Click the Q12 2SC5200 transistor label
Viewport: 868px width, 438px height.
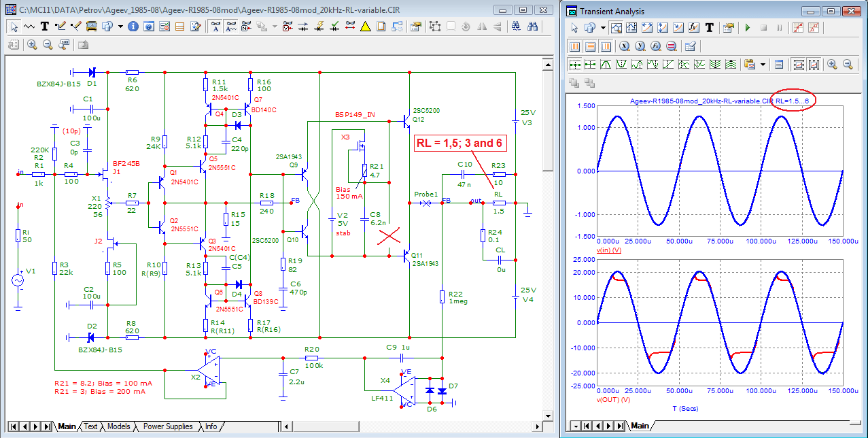point(426,114)
